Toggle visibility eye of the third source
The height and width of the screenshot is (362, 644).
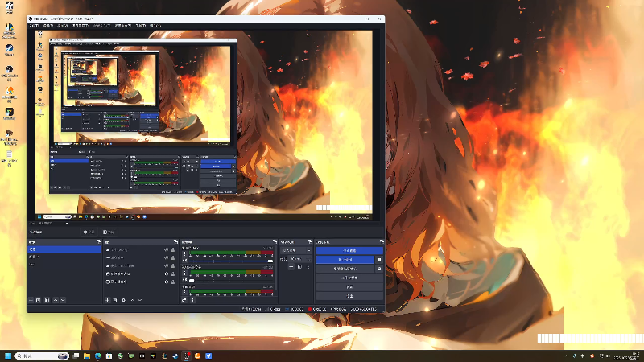pyautogui.click(x=167, y=266)
